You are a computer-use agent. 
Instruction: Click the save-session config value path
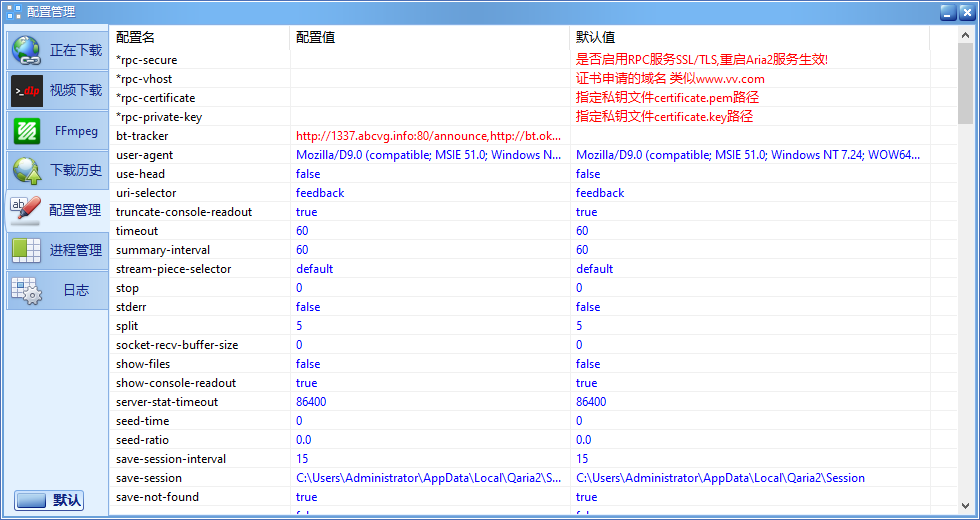[429, 478]
